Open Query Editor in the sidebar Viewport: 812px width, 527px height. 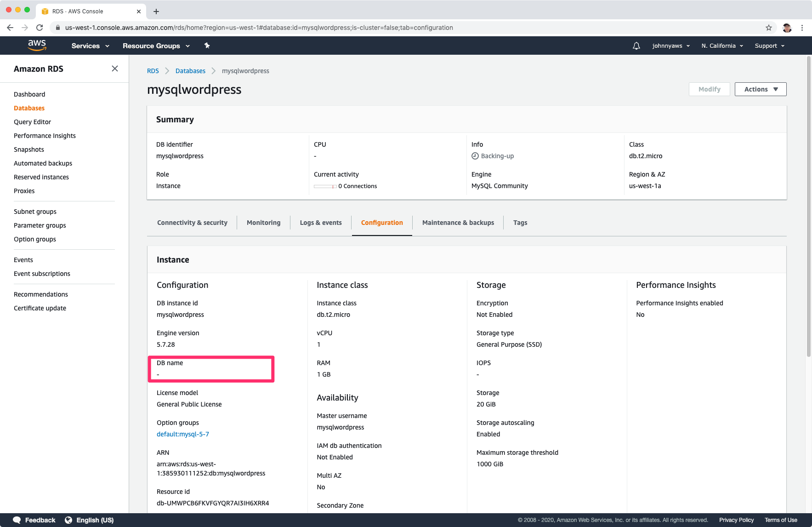tap(32, 122)
